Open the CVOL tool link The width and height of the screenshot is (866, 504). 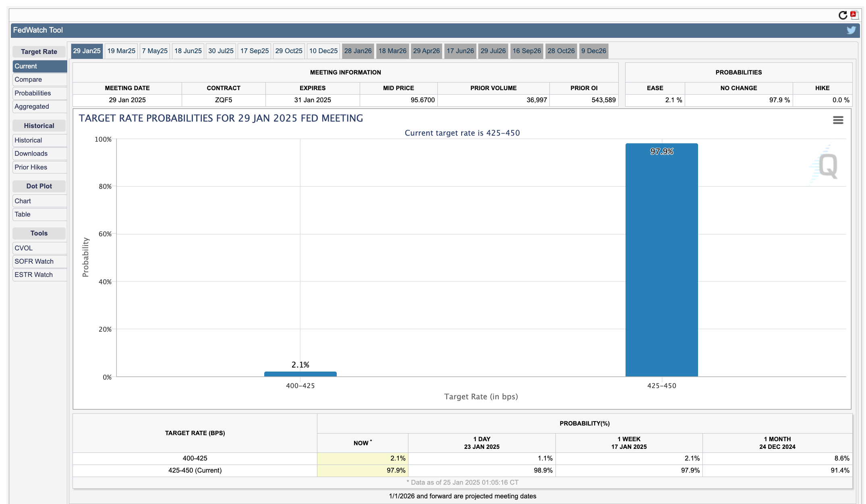click(x=40, y=248)
